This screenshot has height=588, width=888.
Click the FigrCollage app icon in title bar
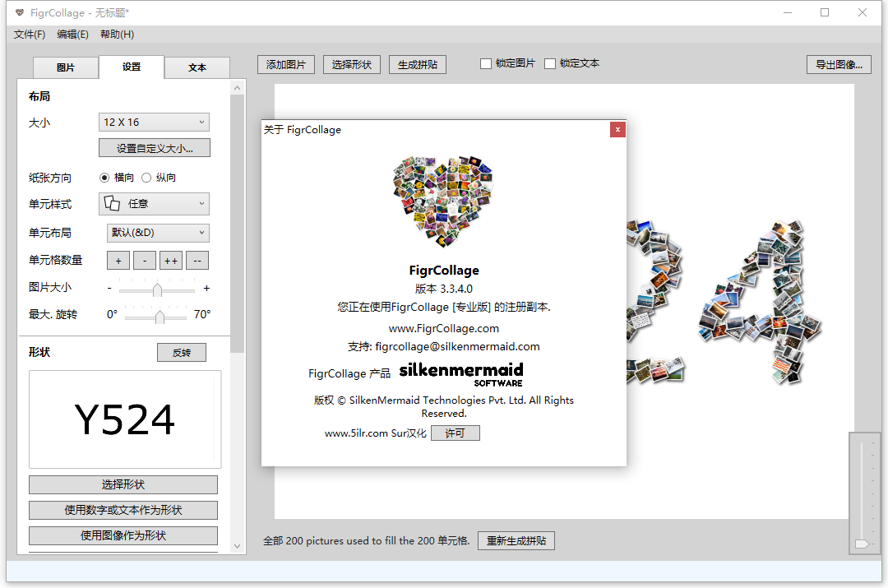click(x=19, y=12)
